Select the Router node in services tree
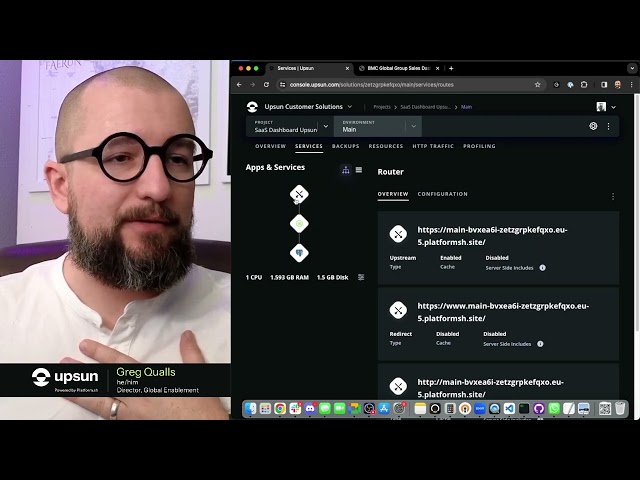This screenshot has width=640, height=480. [x=299, y=194]
